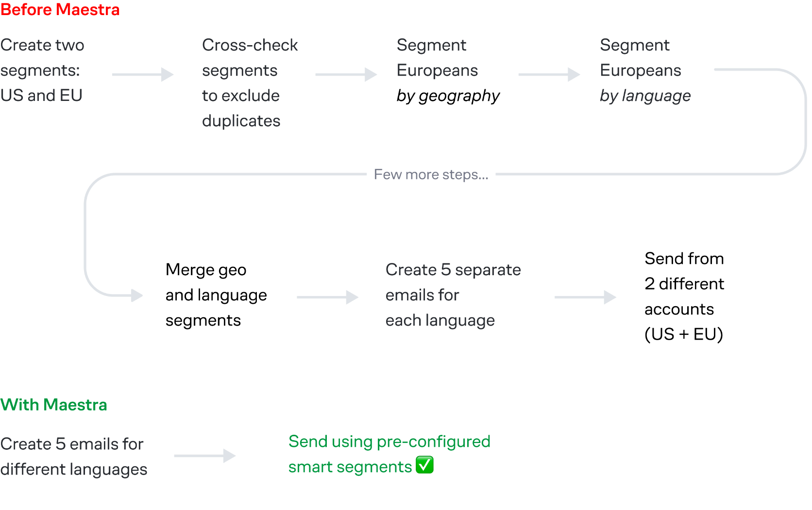The width and height of the screenshot is (812, 510).
Task: Click the red "Before Maestra" heading
Action: [60, 10]
